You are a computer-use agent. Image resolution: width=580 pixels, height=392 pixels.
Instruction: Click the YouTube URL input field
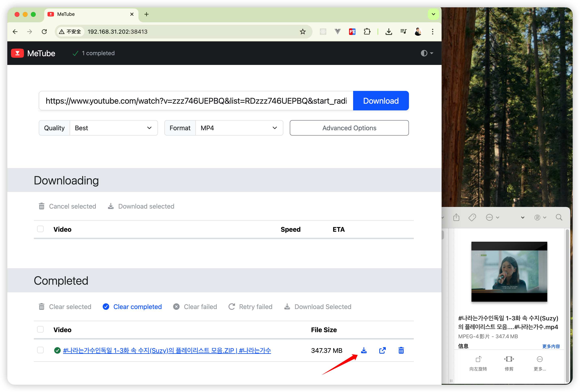(x=196, y=101)
